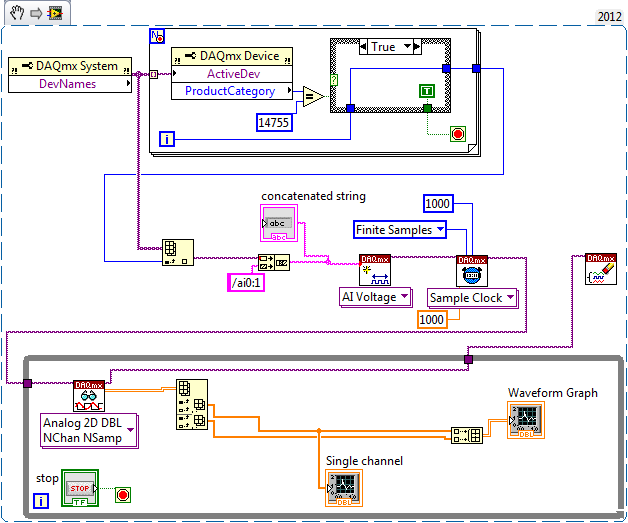This screenshot has width=628, height=523.
Task: Select the DAQmx Device property node header
Action: point(232,56)
